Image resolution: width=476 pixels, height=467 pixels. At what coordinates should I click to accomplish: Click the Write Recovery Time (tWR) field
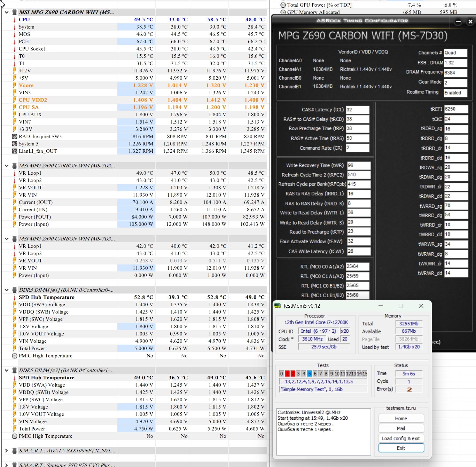tap(359, 165)
